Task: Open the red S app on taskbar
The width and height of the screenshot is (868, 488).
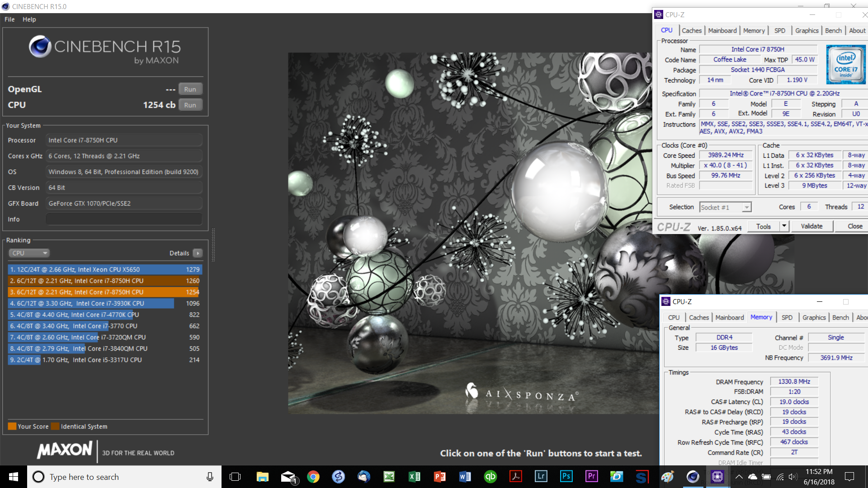Action: [642, 477]
